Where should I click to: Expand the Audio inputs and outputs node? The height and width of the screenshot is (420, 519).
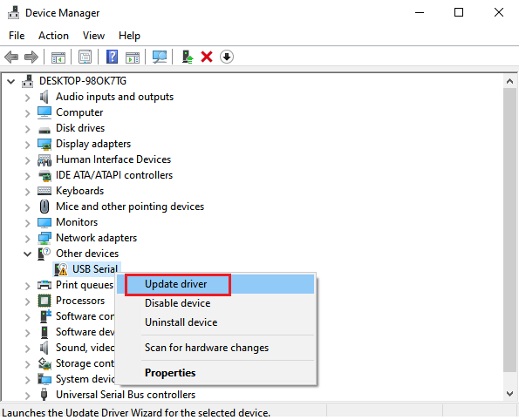(x=27, y=98)
